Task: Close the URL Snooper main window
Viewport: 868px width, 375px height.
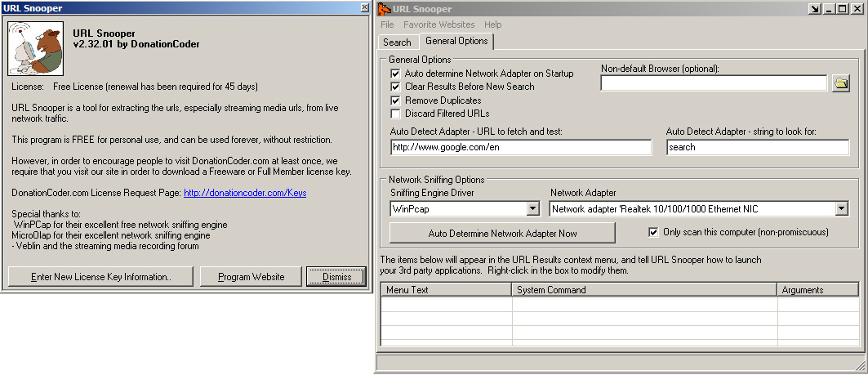Action: click(x=857, y=9)
